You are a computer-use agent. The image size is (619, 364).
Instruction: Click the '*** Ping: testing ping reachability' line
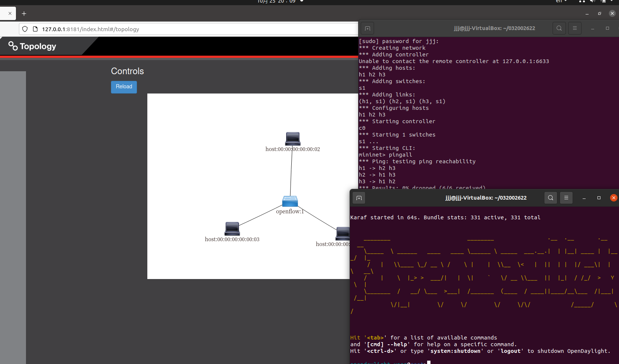[x=417, y=161]
